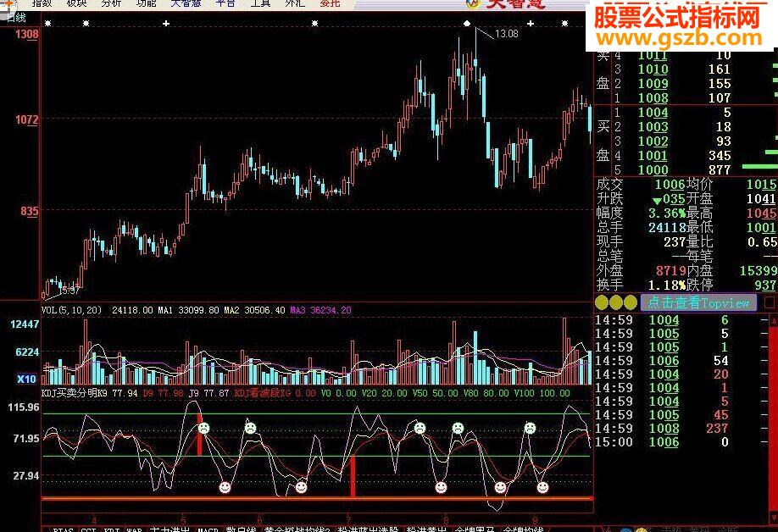The width and height of the screenshot is (778, 532).
Task: Switch to the BIAS indicator tab
Action: 63,529
